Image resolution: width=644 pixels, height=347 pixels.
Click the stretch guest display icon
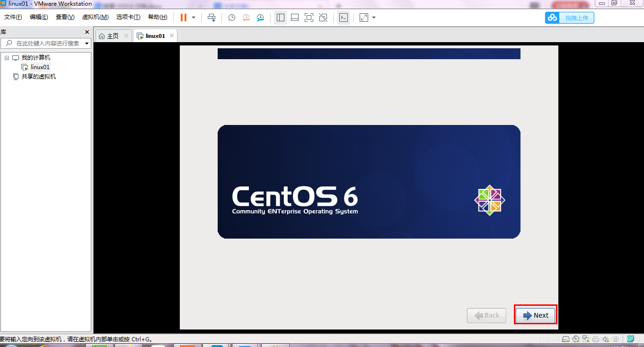click(364, 18)
